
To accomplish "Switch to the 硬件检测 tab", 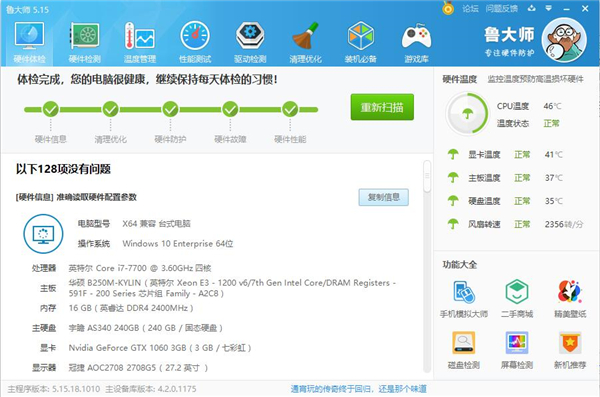I will click(x=85, y=42).
